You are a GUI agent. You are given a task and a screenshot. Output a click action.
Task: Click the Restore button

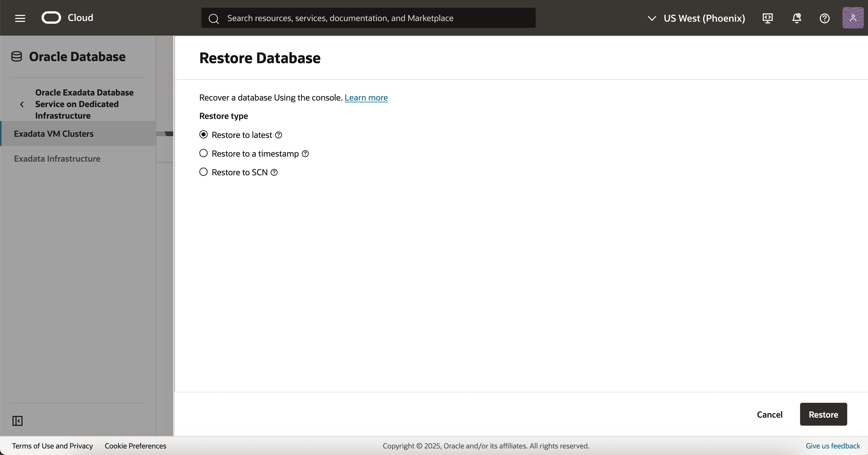823,414
